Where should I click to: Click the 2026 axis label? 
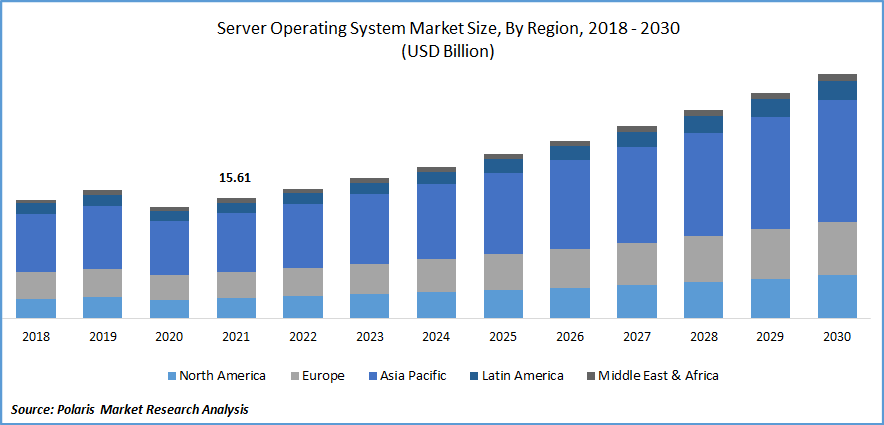click(x=570, y=337)
